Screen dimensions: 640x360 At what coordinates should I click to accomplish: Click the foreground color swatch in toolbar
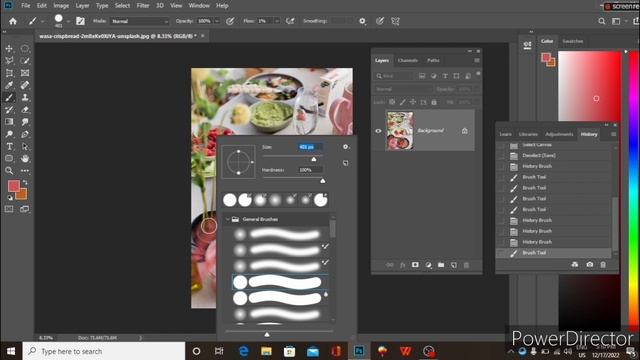(x=13, y=186)
